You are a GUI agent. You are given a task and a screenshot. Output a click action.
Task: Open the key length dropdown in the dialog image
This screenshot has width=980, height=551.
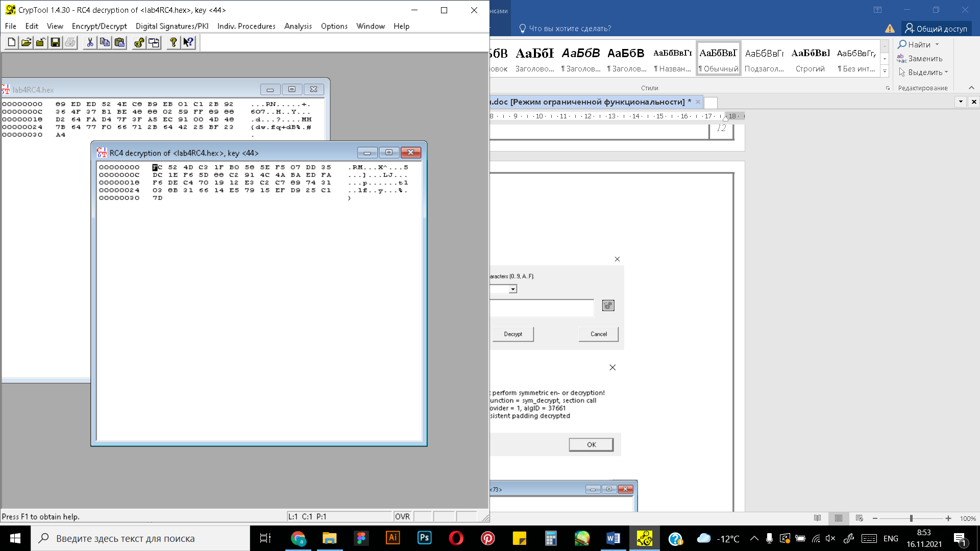coord(513,289)
